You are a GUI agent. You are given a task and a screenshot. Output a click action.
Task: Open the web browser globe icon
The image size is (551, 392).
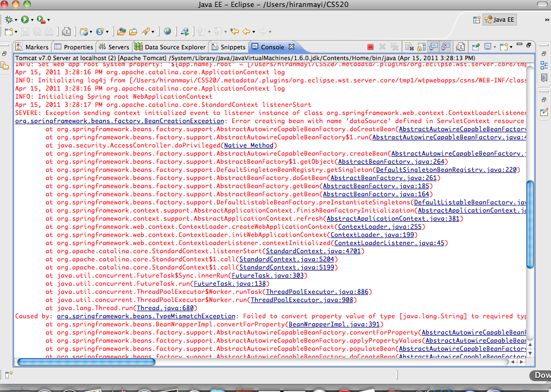point(167,32)
